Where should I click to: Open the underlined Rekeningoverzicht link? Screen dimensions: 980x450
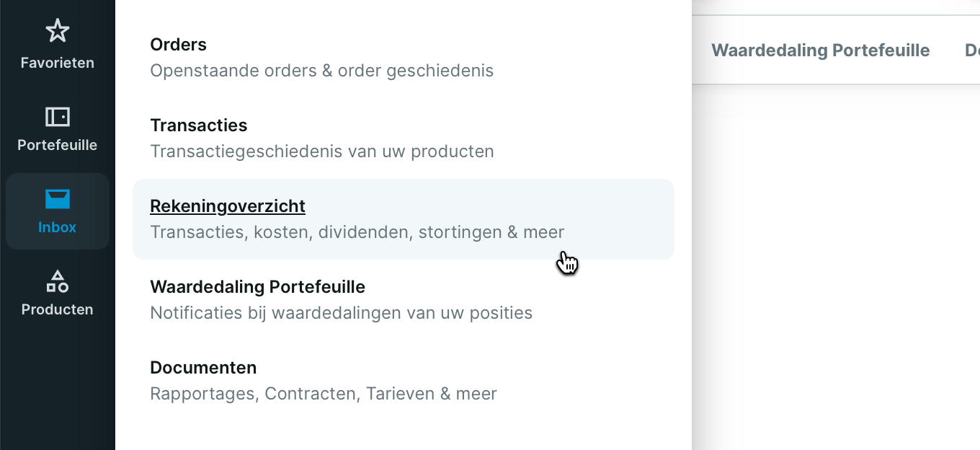[228, 206]
